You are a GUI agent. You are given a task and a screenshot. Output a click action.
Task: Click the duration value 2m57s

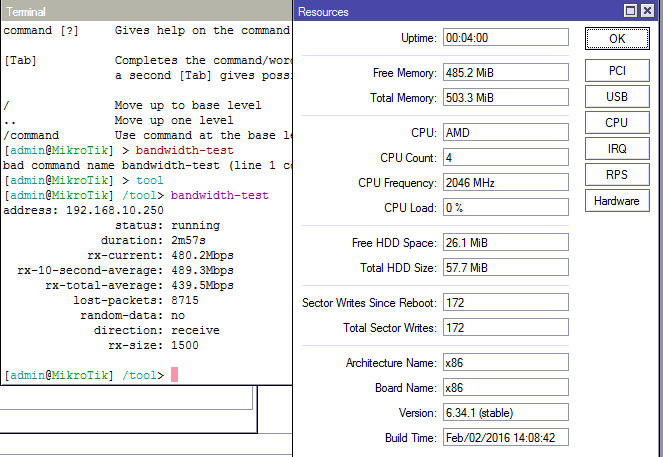coord(188,240)
